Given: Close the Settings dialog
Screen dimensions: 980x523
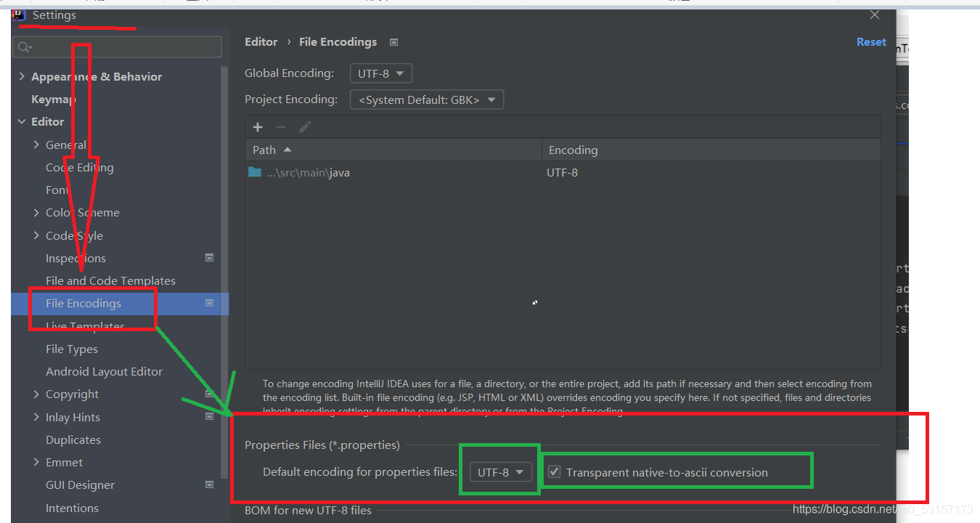Looking at the screenshot, I should pyautogui.click(x=875, y=15).
